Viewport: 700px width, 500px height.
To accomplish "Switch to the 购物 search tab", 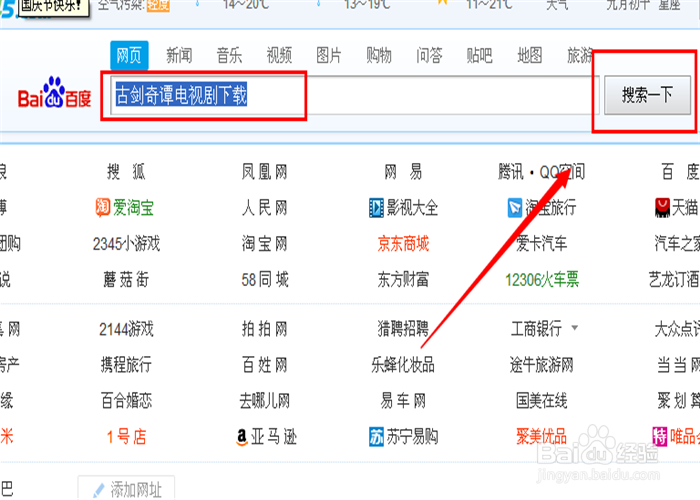I will coord(379,56).
